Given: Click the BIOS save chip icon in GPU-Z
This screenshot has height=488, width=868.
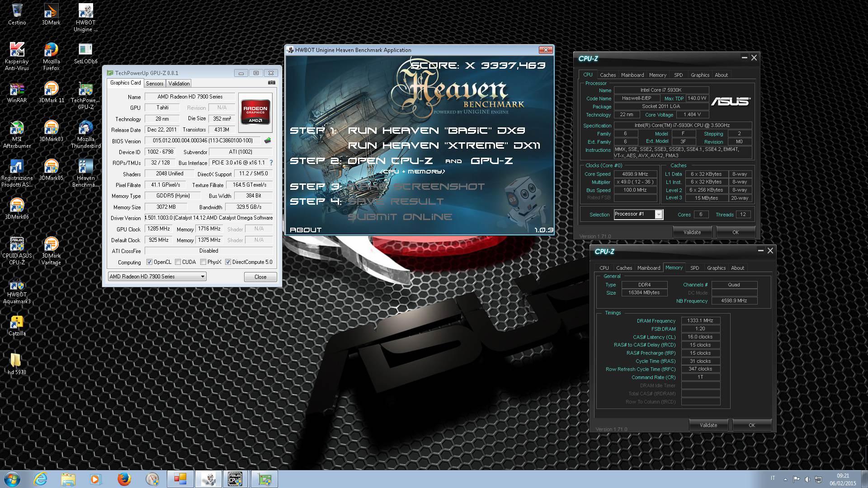Looking at the screenshot, I should (x=268, y=141).
